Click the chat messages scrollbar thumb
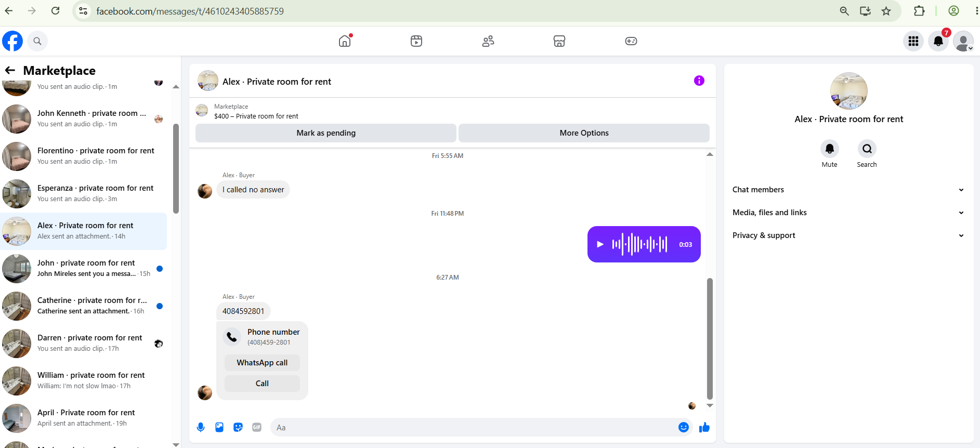Image resolution: width=980 pixels, height=448 pixels. click(710, 339)
